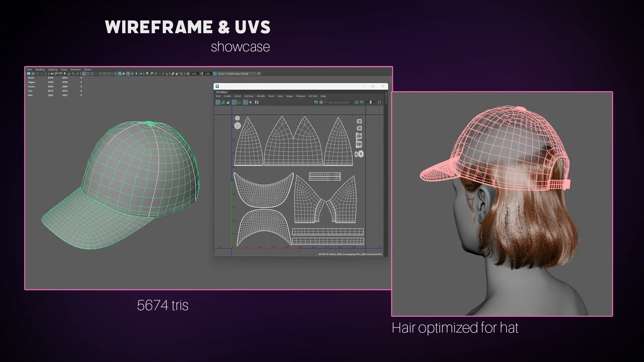Viewport: 644px width, 362px height.
Task: Open the UV Editor Create menu
Action: tap(227, 96)
